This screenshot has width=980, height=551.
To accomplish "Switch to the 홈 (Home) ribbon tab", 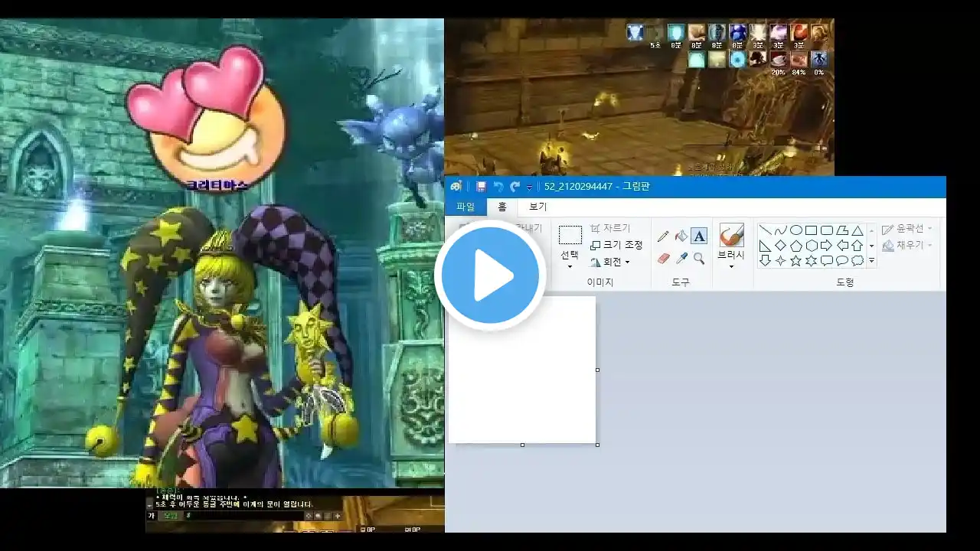I will 502,207.
